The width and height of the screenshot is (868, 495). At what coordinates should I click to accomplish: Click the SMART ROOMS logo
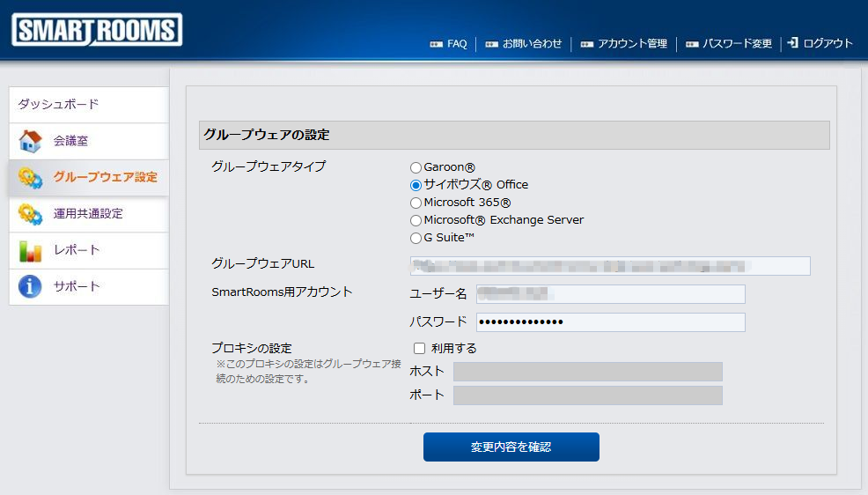coord(97,30)
